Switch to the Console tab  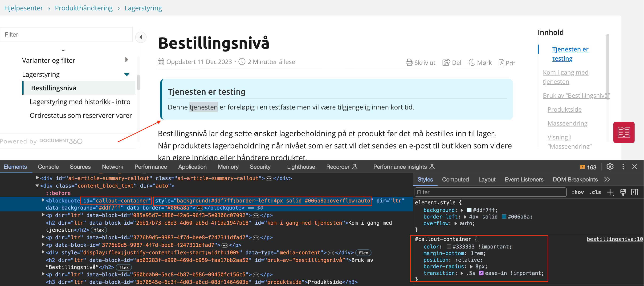coord(48,167)
